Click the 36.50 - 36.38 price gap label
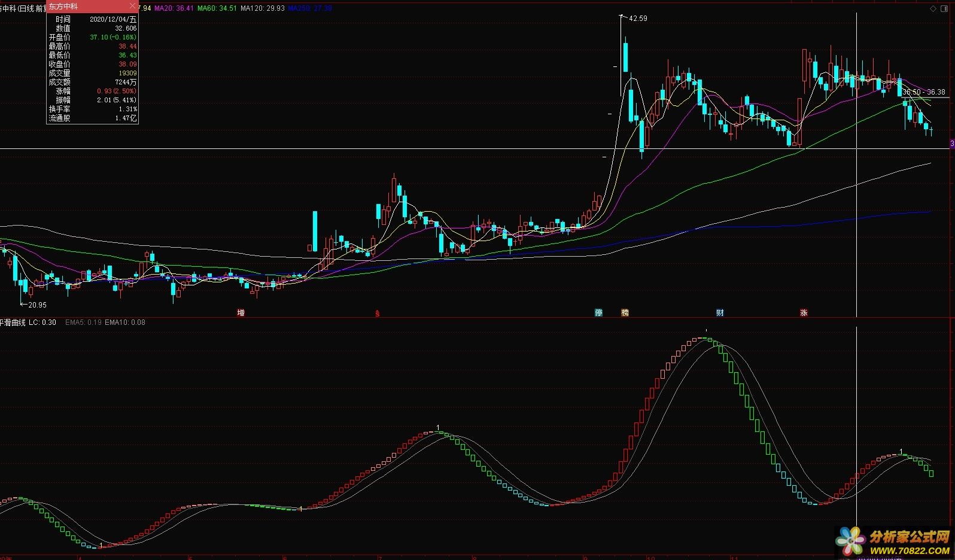 [924, 92]
